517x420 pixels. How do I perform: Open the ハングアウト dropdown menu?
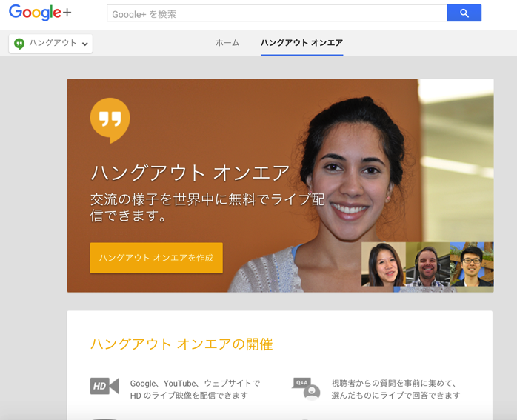click(x=50, y=43)
